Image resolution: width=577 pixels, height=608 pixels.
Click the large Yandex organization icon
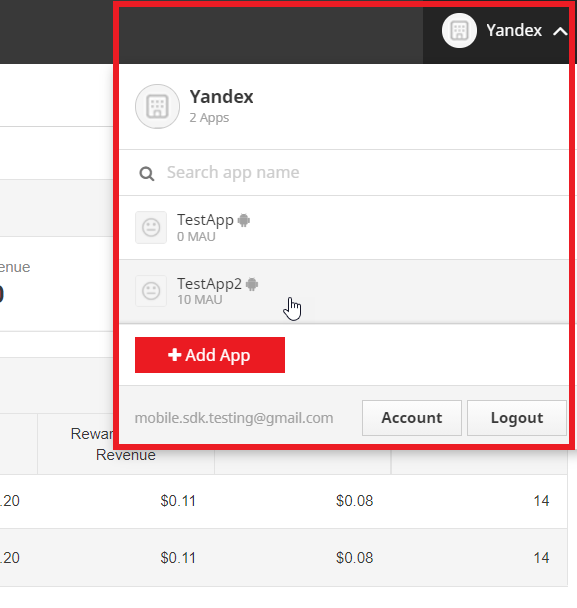157,106
